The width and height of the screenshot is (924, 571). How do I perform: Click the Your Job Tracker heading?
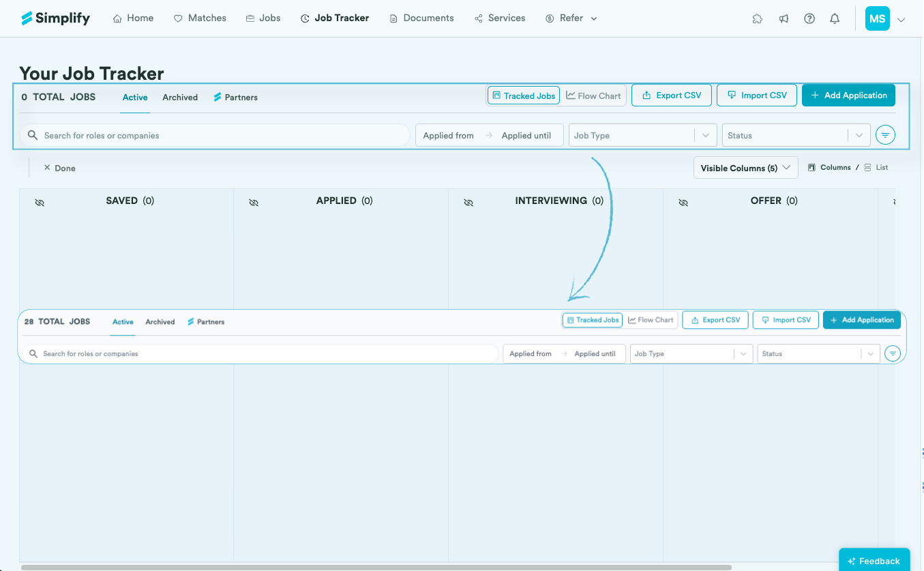(x=92, y=73)
